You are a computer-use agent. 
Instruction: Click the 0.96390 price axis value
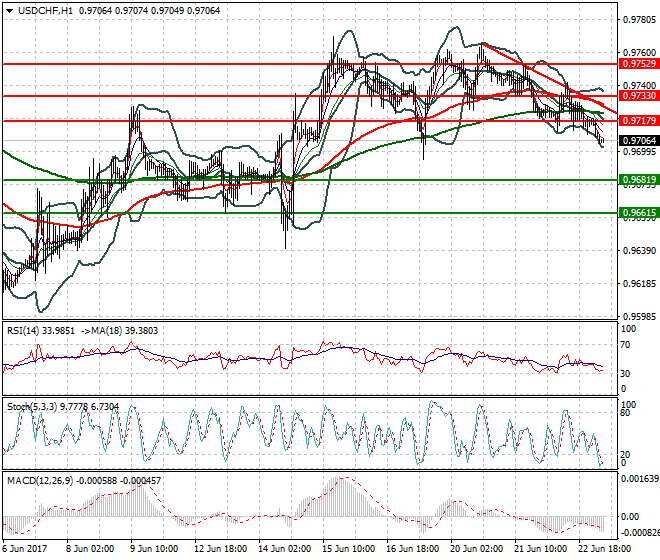click(639, 251)
